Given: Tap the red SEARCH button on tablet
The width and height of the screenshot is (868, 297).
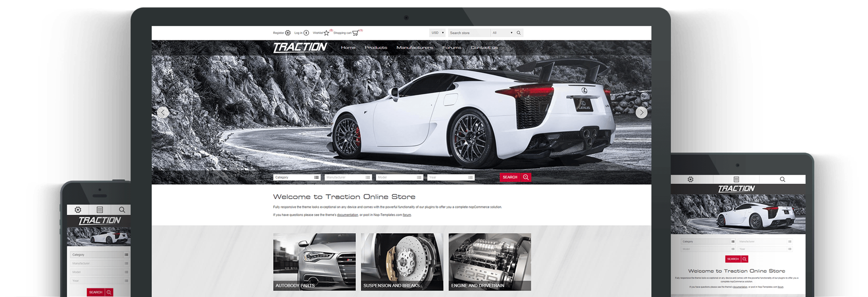Looking at the screenshot, I should (x=736, y=259).
